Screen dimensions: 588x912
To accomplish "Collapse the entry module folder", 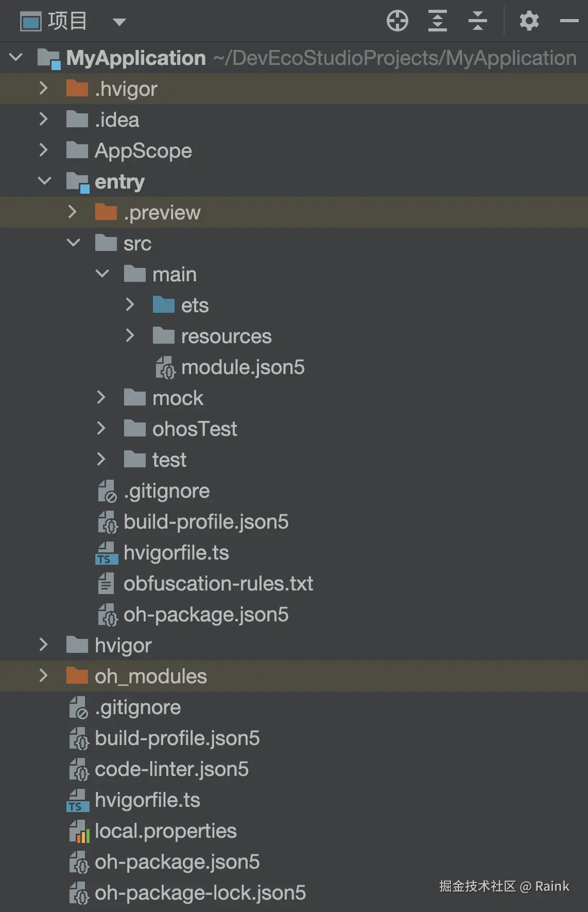I will coord(45,181).
